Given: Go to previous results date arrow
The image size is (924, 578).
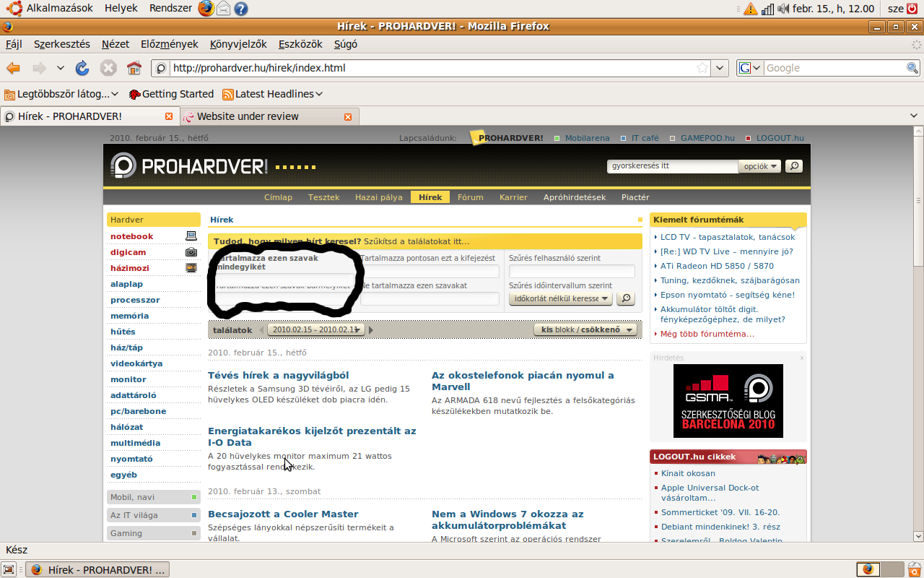Looking at the screenshot, I should point(261,330).
